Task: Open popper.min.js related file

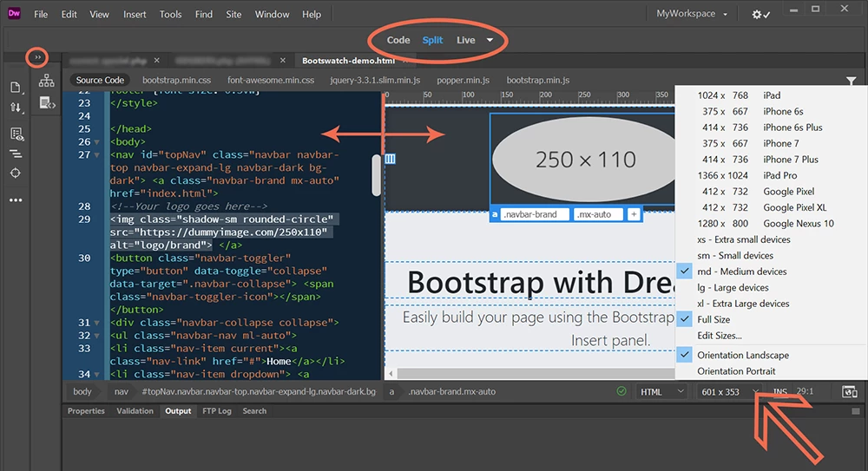Action: tap(464, 81)
